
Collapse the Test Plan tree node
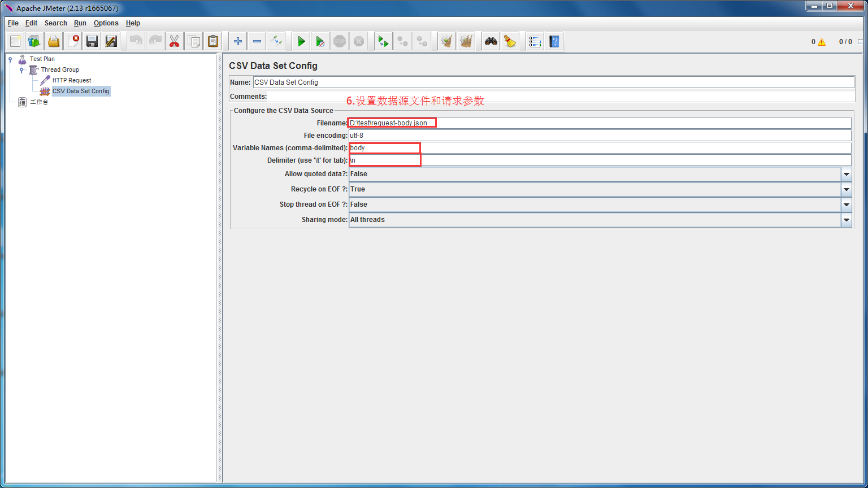(10, 59)
